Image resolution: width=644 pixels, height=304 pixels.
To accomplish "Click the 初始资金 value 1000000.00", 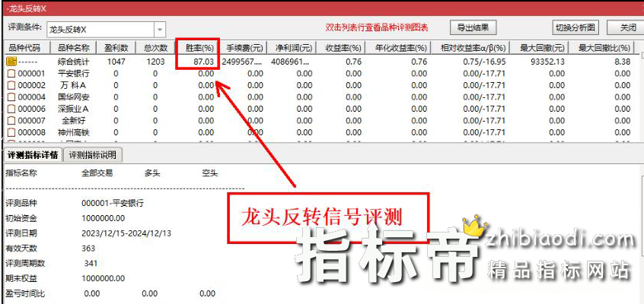I will click(x=104, y=218).
